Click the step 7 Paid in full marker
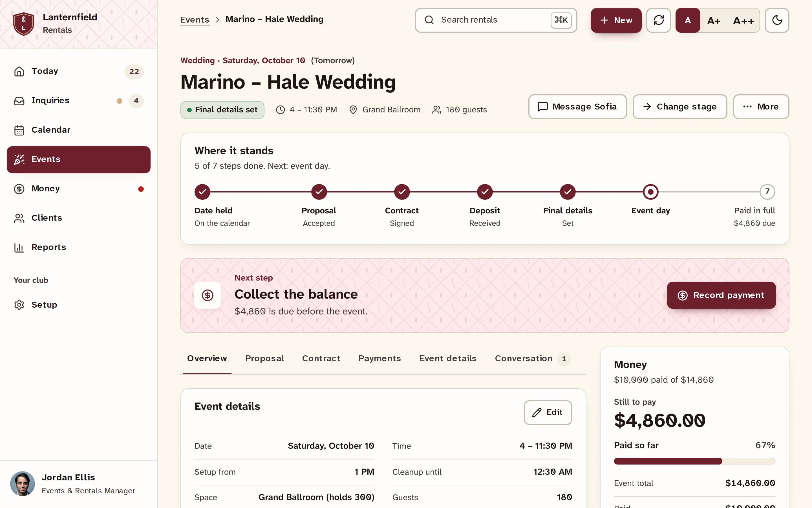Image resolution: width=812 pixels, height=508 pixels. [x=767, y=192]
